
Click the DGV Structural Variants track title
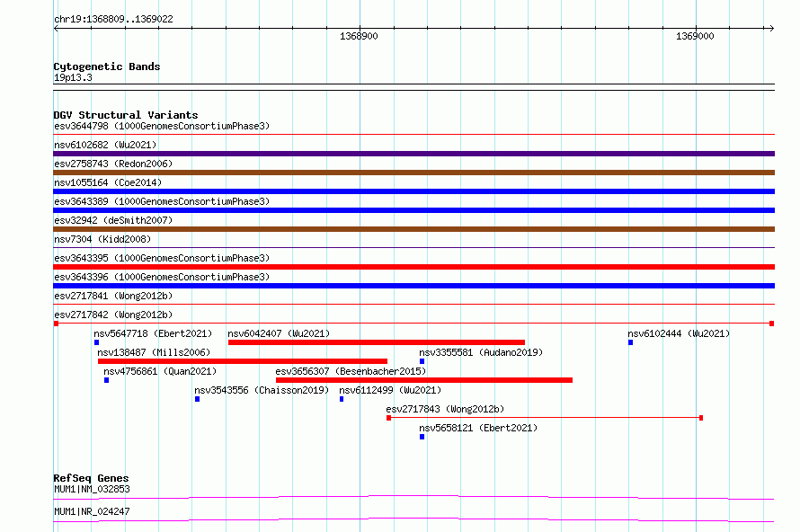[x=126, y=115]
